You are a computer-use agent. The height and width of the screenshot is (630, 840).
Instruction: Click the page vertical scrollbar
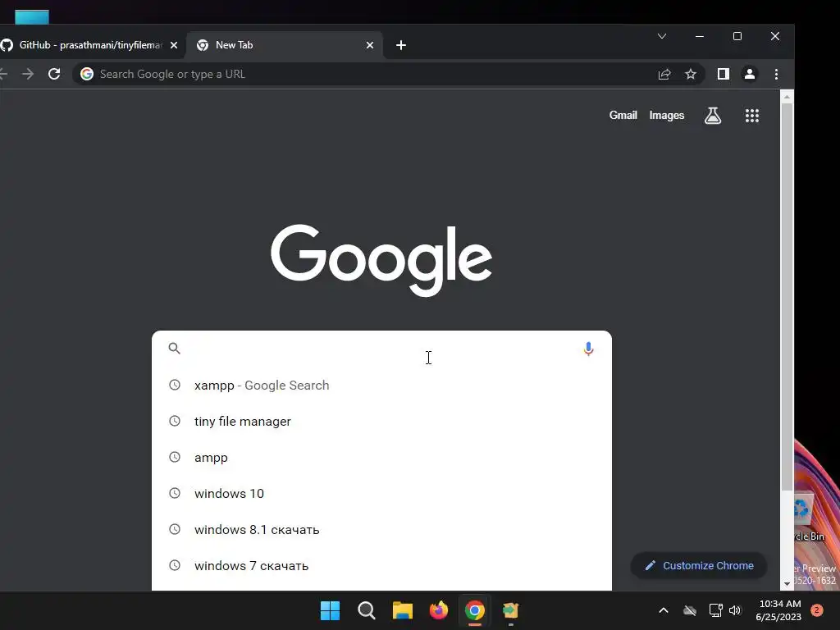coord(787,296)
